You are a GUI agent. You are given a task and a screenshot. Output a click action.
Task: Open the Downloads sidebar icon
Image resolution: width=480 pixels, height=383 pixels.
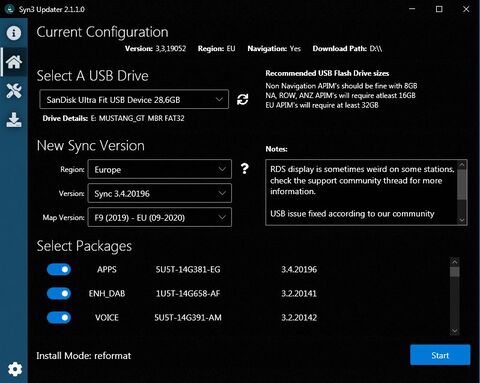point(14,120)
